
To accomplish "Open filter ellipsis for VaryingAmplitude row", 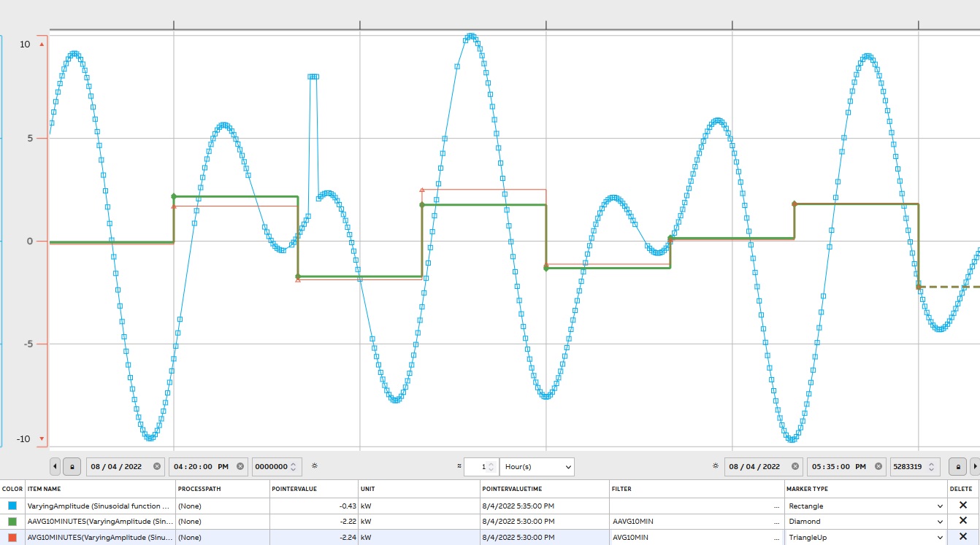I will coord(778,507).
